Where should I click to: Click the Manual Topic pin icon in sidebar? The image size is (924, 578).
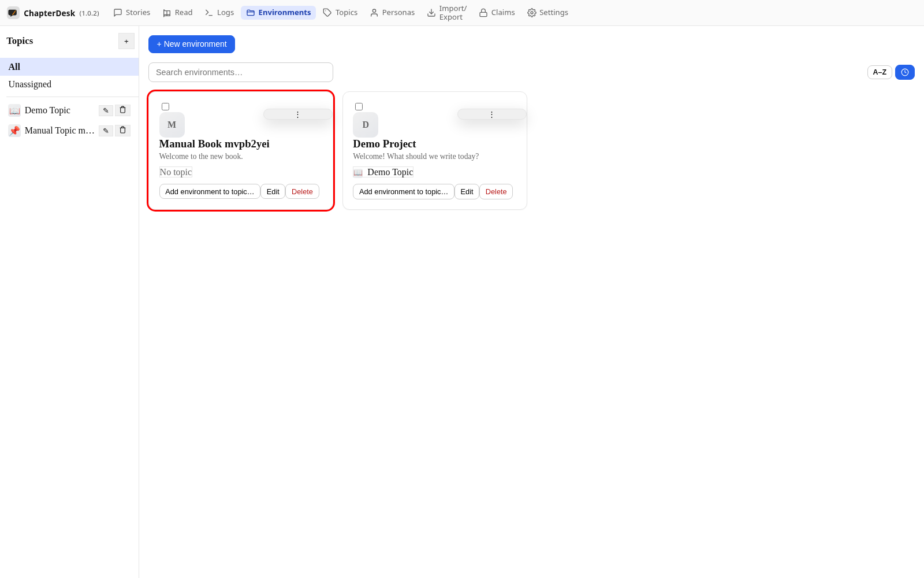pyautogui.click(x=14, y=131)
